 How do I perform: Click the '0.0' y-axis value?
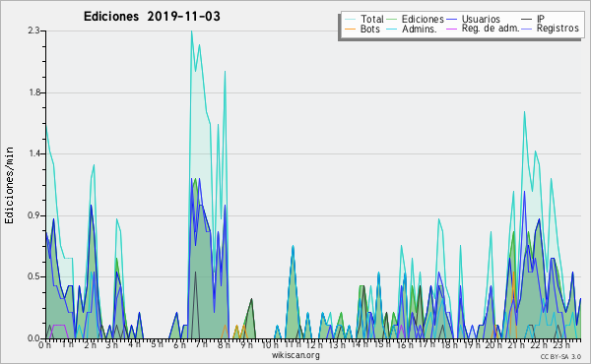tap(33, 338)
